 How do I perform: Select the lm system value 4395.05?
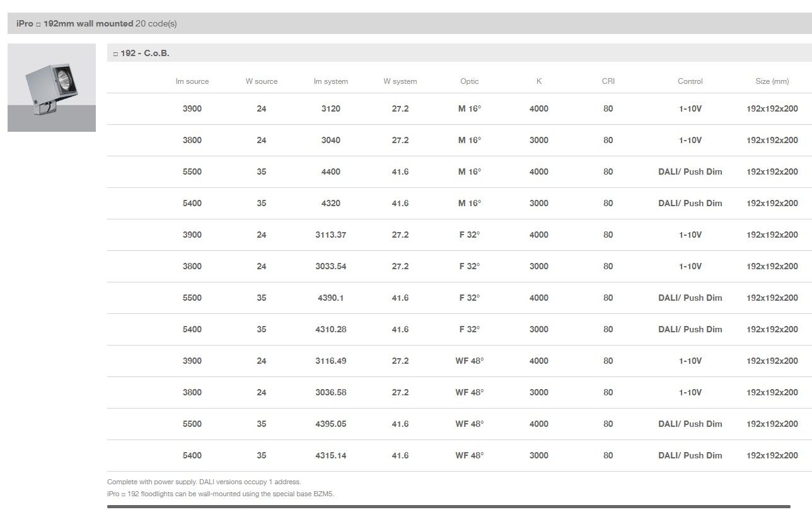(x=331, y=424)
